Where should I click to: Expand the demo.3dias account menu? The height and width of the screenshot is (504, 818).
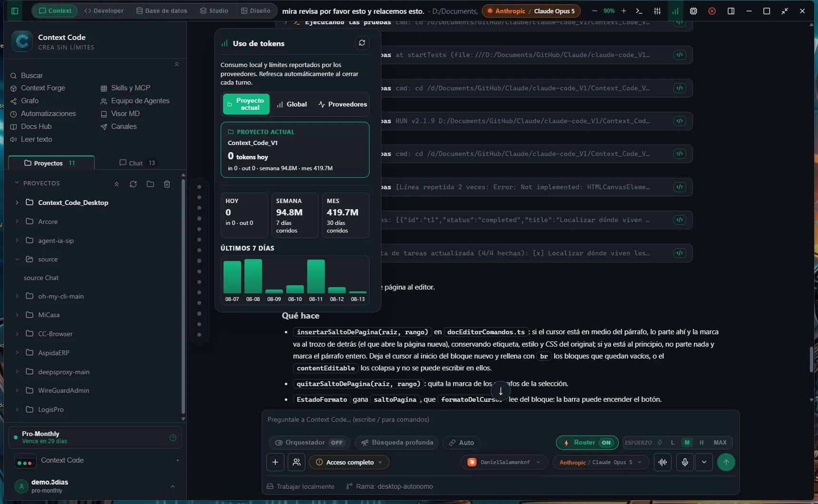[x=173, y=486]
